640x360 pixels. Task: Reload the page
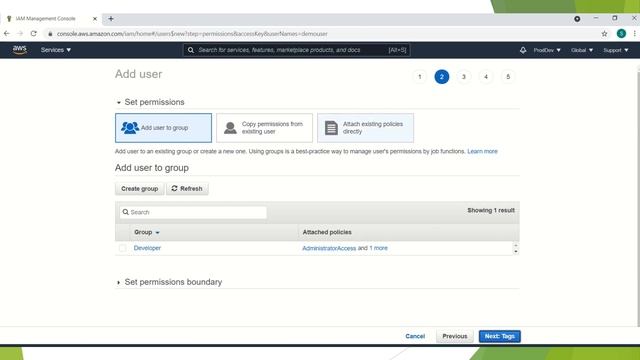pos(33,33)
